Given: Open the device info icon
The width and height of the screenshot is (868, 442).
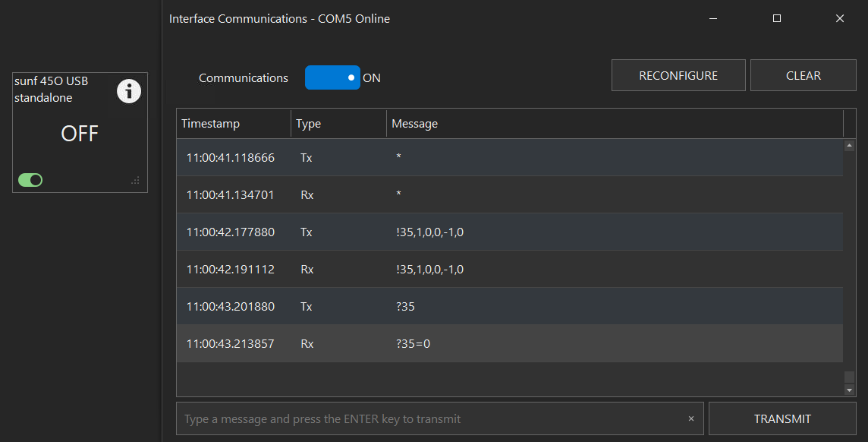Looking at the screenshot, I should 128,91.
